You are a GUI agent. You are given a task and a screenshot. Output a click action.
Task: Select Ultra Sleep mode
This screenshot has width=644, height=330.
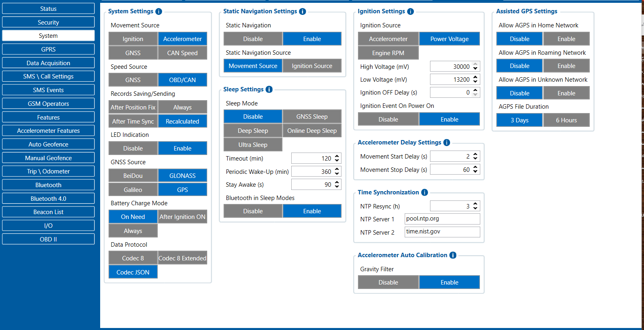pos(253,145)
